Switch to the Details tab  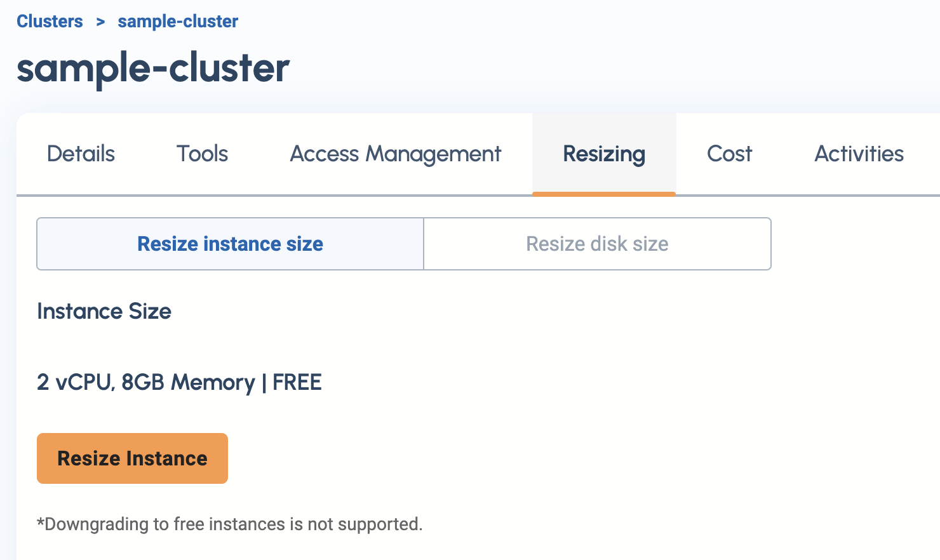pos(81,154)
